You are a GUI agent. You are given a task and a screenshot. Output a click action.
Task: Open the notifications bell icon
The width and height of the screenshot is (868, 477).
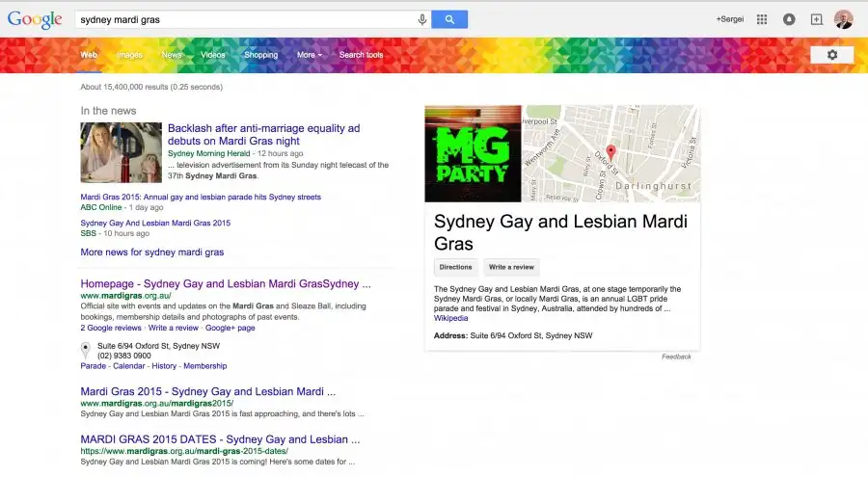(x=789, y=19)
